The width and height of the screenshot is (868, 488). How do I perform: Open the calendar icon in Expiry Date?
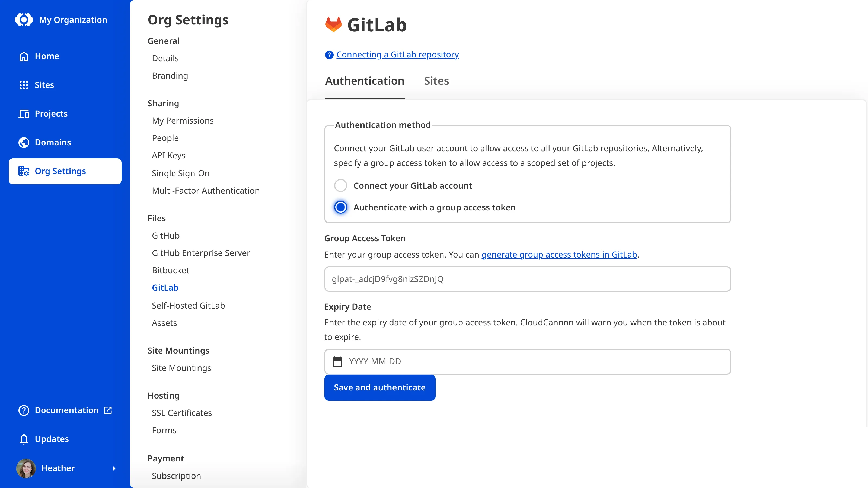337,361
